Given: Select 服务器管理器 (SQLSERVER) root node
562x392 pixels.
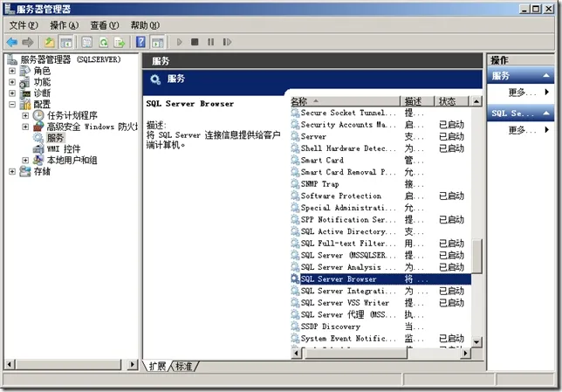Looking at the screenshot, I should [x=70, y=59].
